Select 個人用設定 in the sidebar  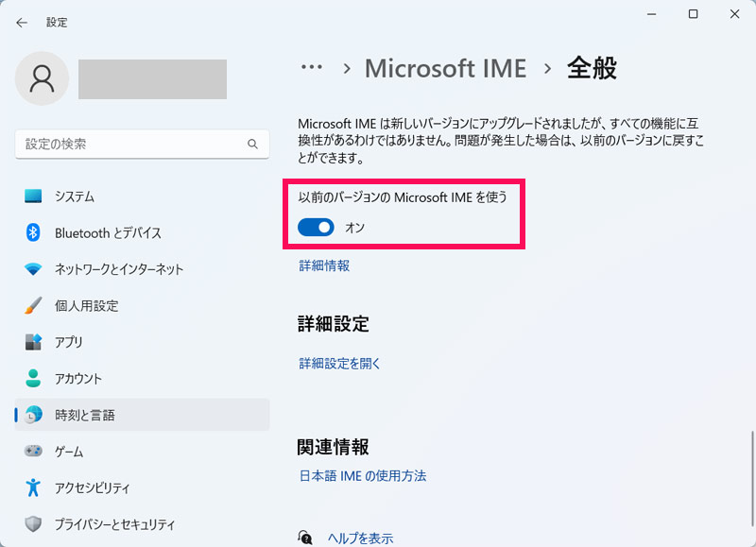pyautogui.click(x=143, y=305)
